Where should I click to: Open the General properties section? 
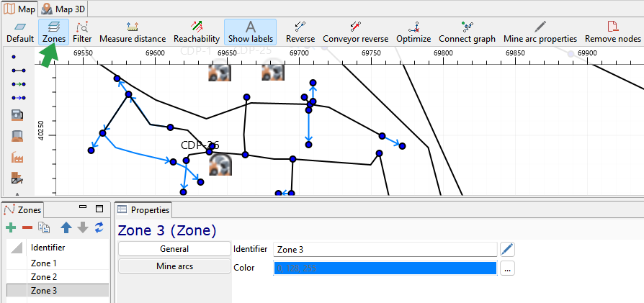tap(174, 249)
